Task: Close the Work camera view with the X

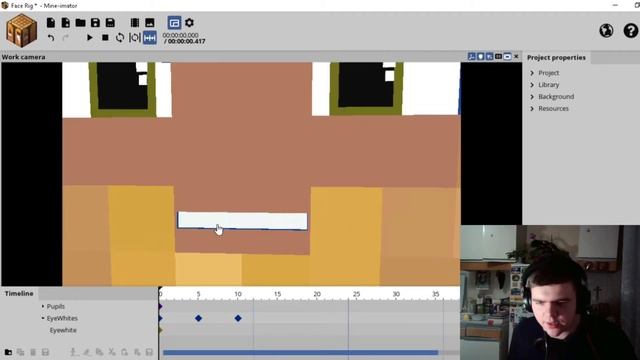Action: [516, 56]
